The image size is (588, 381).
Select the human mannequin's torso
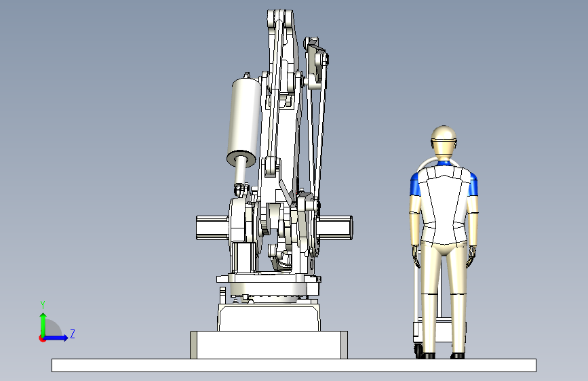pyautogui.click(x=444, y=205)
